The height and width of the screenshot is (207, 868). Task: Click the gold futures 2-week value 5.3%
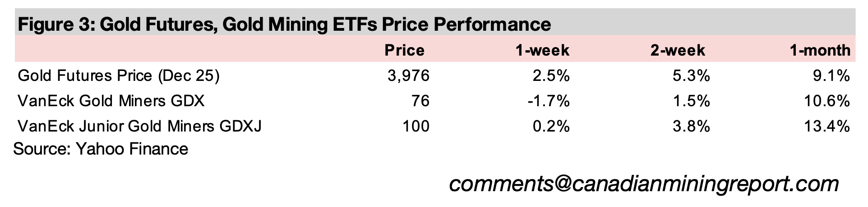[x=691, y=75]
